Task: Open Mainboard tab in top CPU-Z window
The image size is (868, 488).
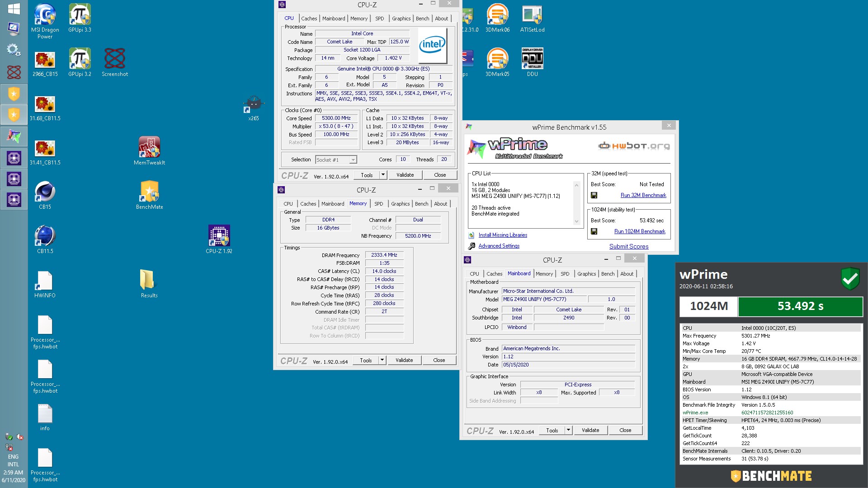Action: click(334, 19)
